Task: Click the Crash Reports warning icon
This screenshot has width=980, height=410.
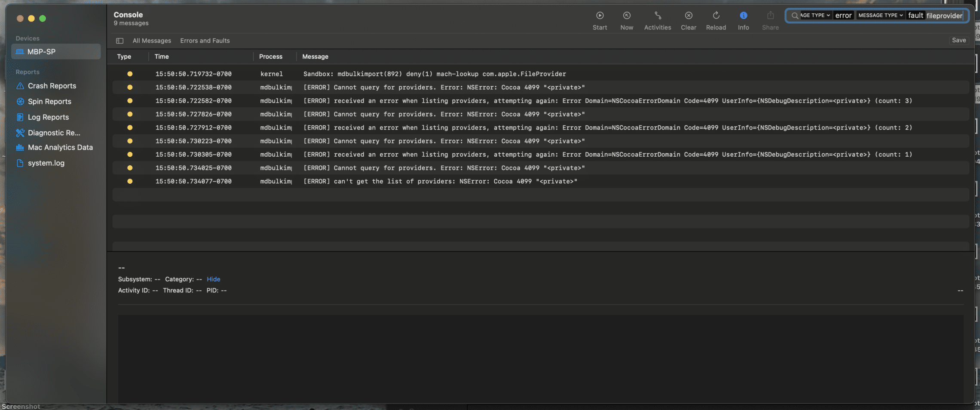Action: pos(20,86)
